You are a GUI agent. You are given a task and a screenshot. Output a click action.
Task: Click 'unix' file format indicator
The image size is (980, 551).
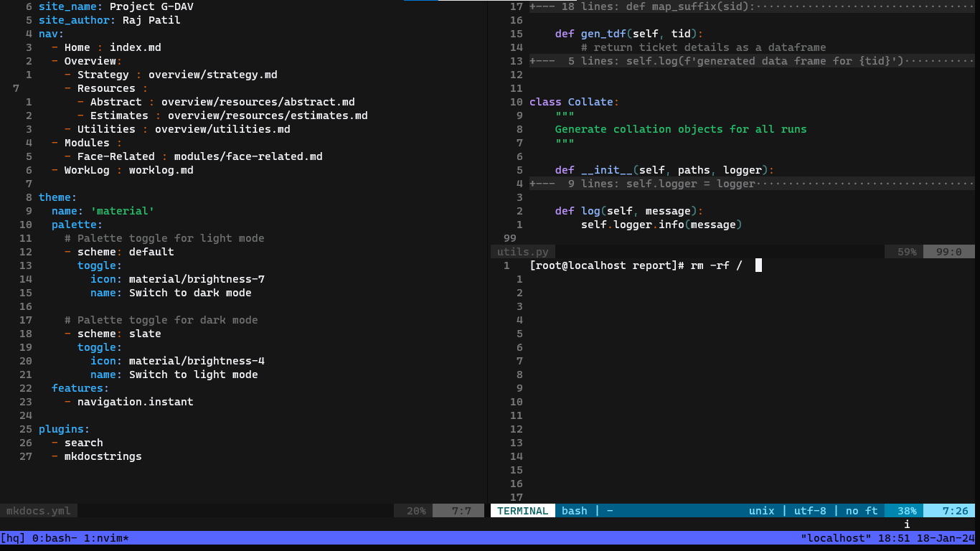(762, 511)
